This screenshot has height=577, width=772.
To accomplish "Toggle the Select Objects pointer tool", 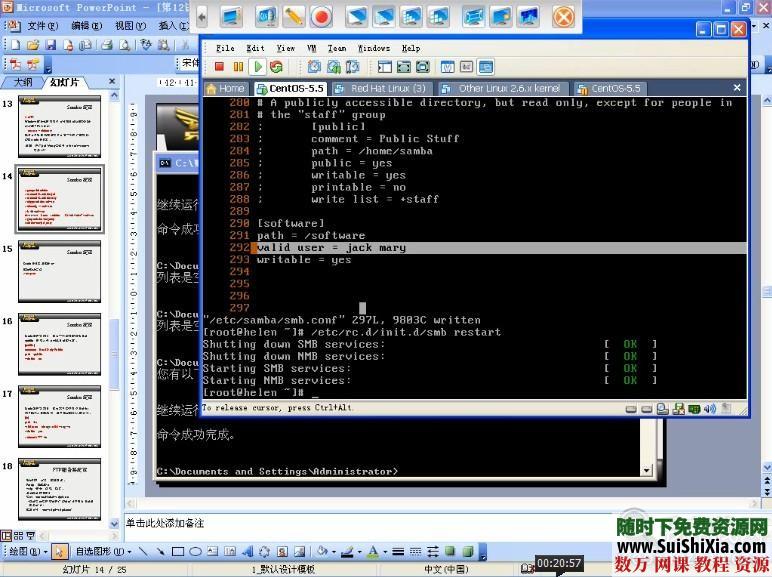I will tap(59, 551).
